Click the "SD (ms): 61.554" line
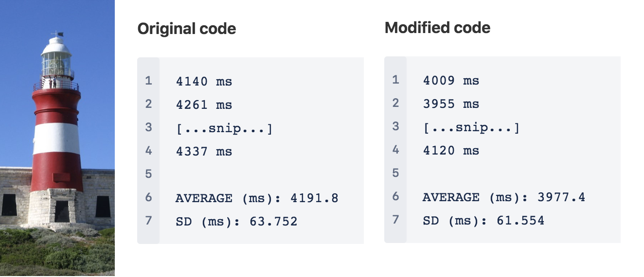Screen dimensions: 644x277 (x=483, y=221)
